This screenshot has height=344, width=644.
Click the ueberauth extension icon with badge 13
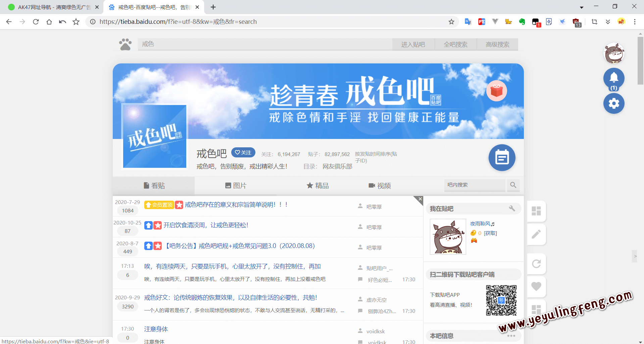[576, 22]
